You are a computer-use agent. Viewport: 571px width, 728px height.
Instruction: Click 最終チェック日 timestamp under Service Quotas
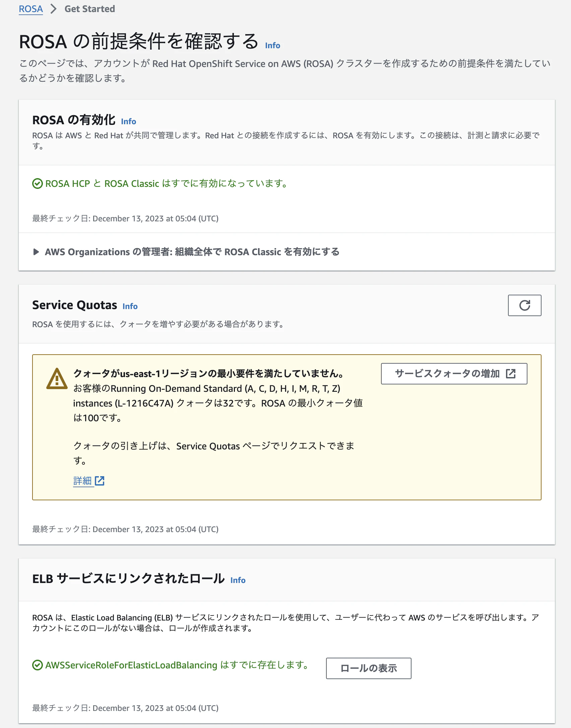[x=125, y=529]
